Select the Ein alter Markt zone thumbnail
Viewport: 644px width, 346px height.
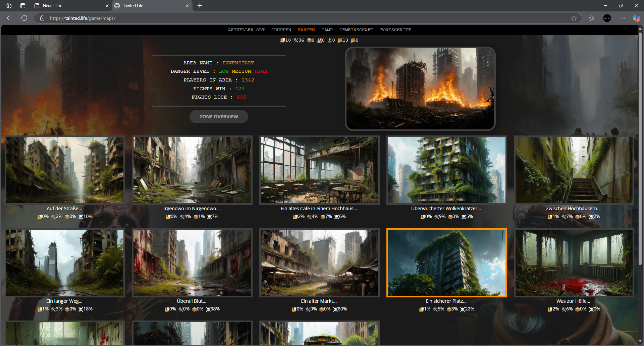point(319,263)
